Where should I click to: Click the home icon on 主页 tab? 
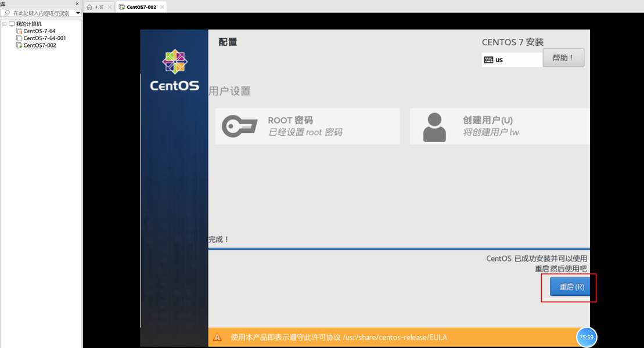[x=89, y=7]
